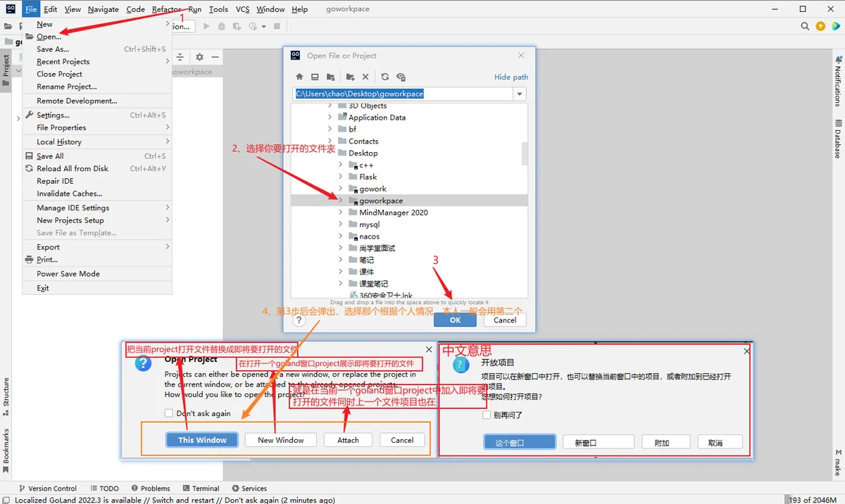Image resolution: width=845 pixels, height=504 pixels.
Task: Click the Attach button
Action: [x=348, y=440]
